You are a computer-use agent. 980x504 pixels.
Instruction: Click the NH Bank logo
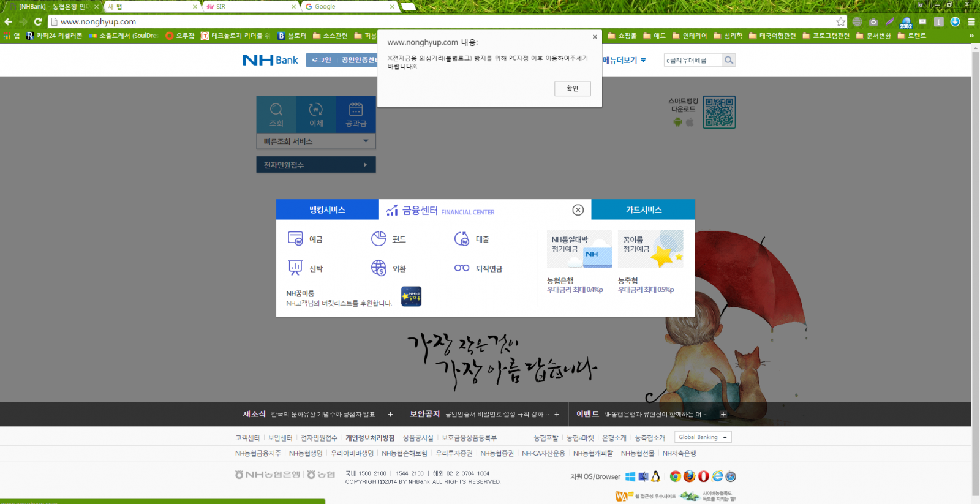270,60
